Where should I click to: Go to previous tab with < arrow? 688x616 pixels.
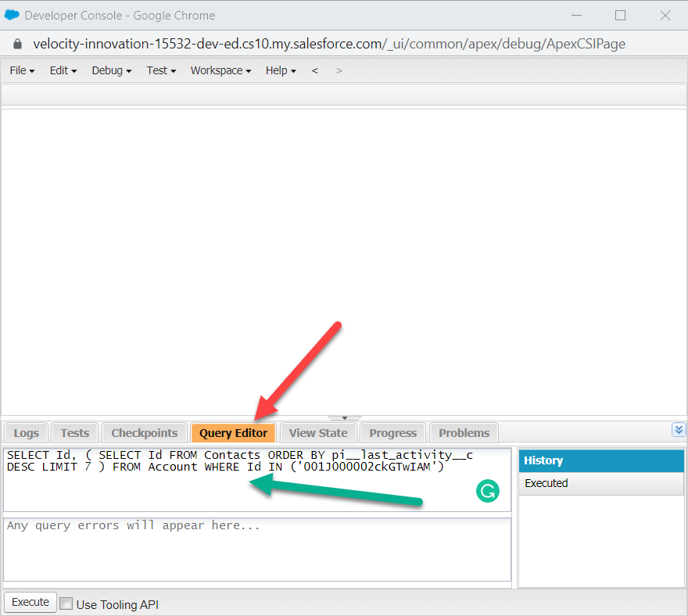(x=314, y=70)
